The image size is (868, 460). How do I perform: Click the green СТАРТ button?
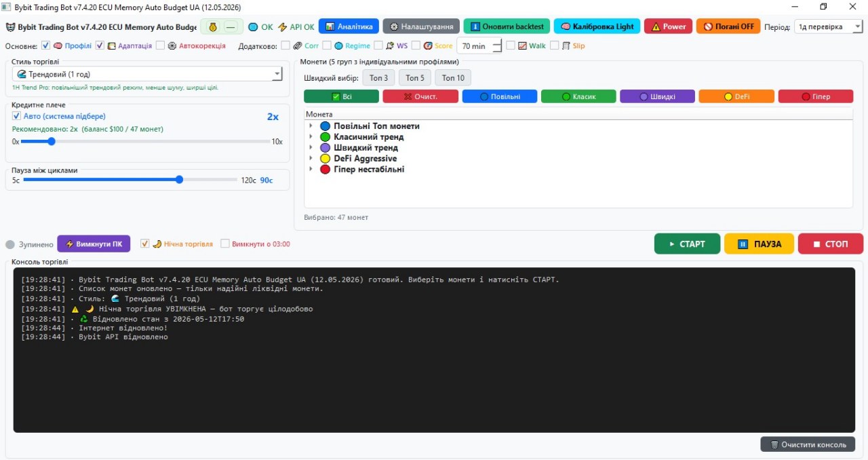click(687, 244)
